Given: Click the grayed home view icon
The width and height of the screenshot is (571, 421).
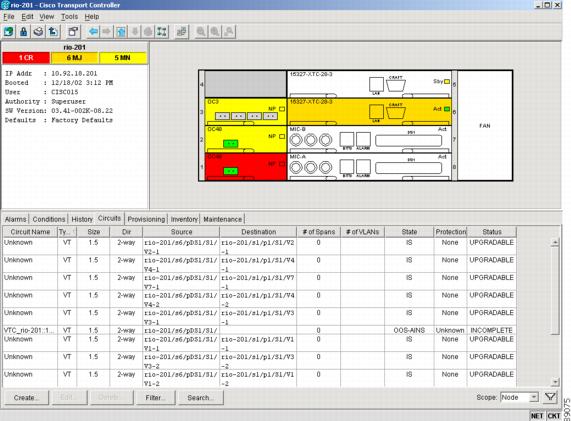Looking at the screenshot, I should 148,32.
